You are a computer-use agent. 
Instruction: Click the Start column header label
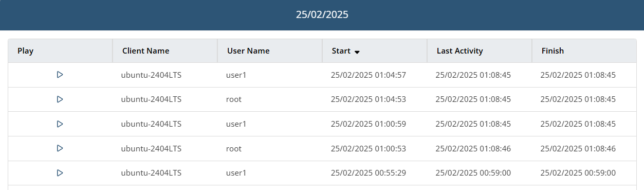click(x=341, y=51)
